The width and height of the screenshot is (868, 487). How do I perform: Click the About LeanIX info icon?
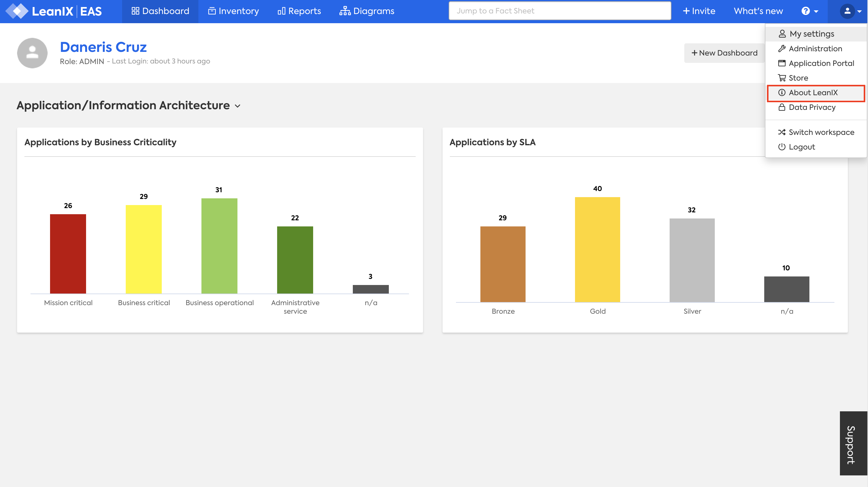[781, 93]
